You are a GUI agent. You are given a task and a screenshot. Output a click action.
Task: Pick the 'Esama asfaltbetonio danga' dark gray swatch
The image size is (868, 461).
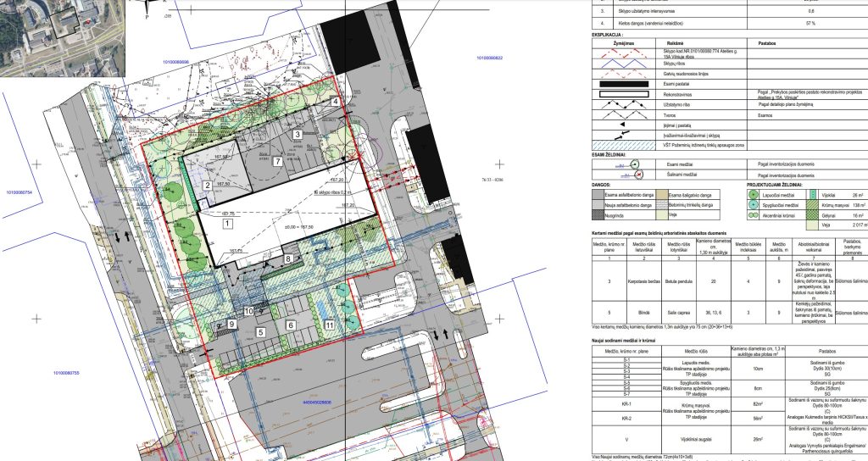tap(598, 195)
